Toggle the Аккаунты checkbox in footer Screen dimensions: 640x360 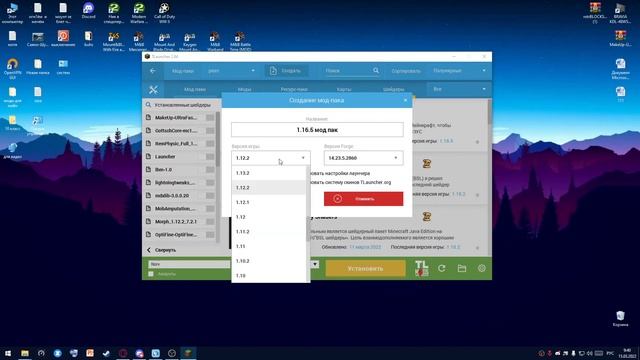point(151,274)
